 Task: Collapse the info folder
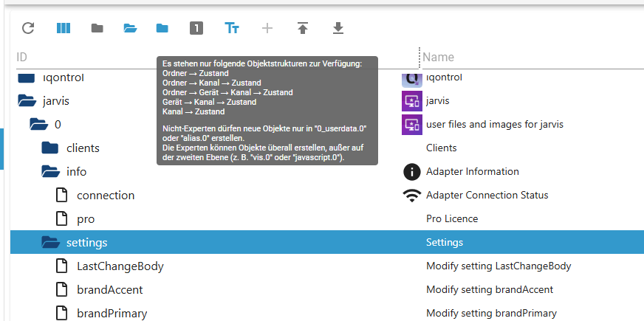tap(50, 172)
